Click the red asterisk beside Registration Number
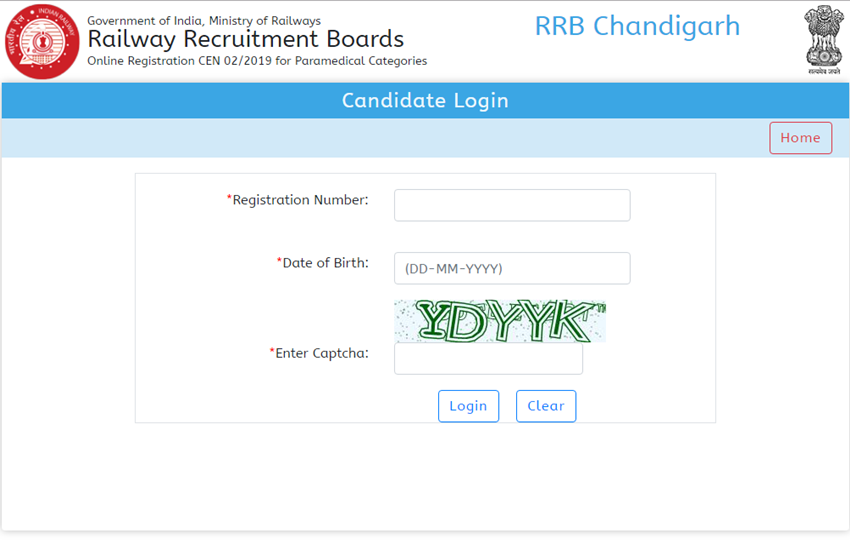The width and height of the screenshot is (850, 550). click(229, 198)
